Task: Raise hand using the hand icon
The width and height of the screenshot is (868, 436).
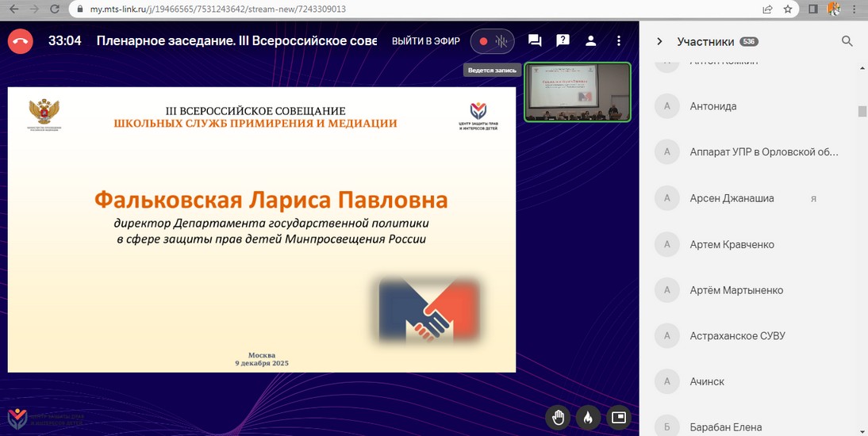Action: click(559, 416)
